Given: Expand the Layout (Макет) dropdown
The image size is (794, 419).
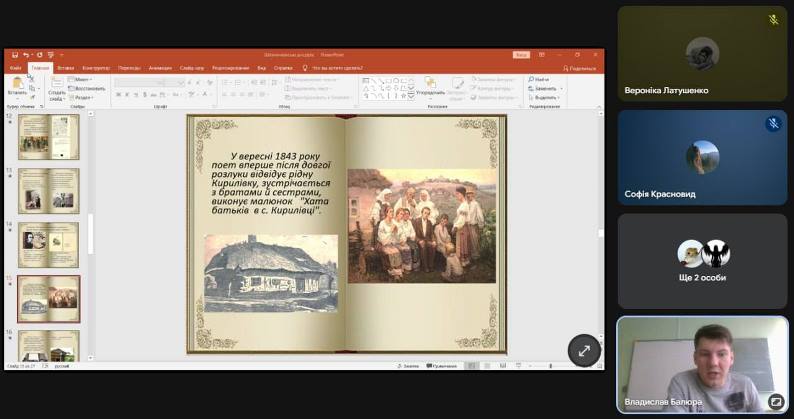Looking at the screenshot, I should point(81,80).
